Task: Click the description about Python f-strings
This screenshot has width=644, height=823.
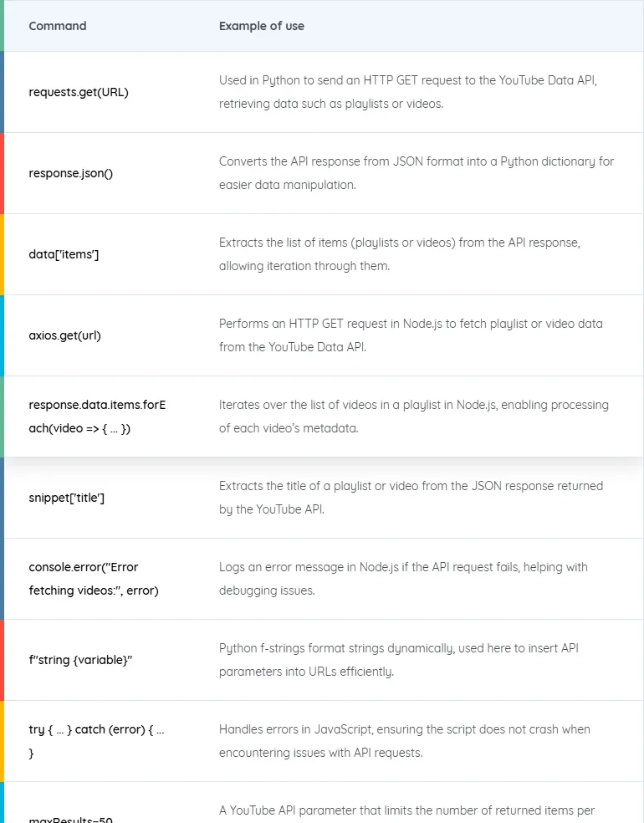Action: click(x=398, y=660)
